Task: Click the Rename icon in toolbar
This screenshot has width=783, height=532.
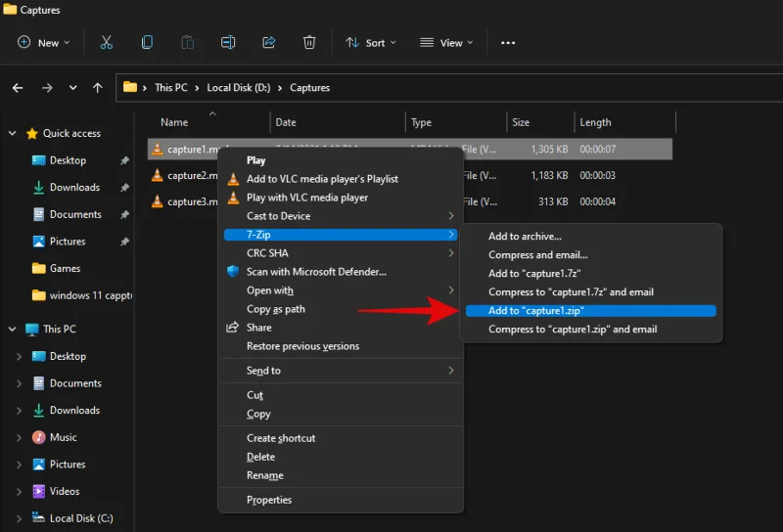Action: coord(228,43)
